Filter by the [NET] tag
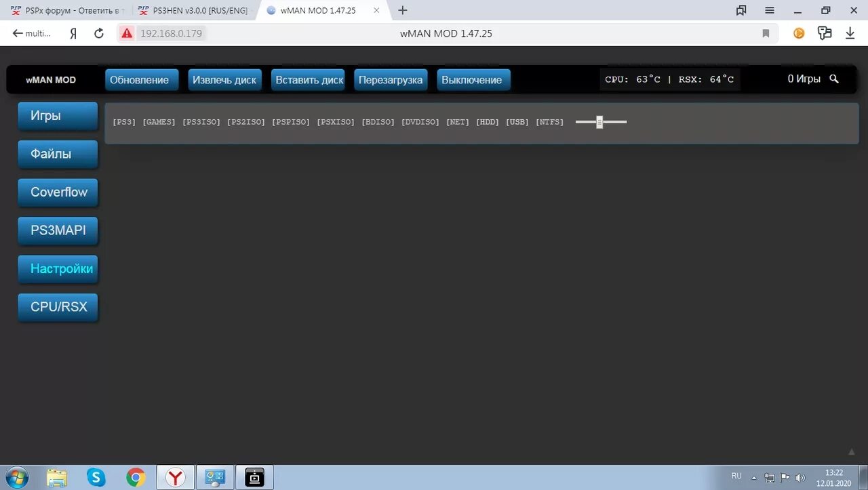Image resolution: width=868 pixels, height=490 pixels. pos(458,122)
